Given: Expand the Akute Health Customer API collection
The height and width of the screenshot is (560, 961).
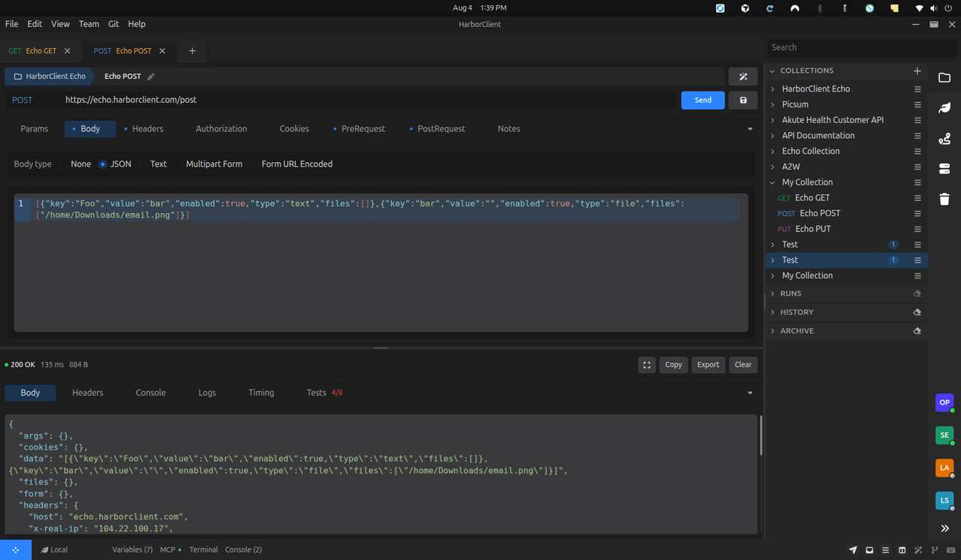Looking at the screenshot, I should (773, 120).
